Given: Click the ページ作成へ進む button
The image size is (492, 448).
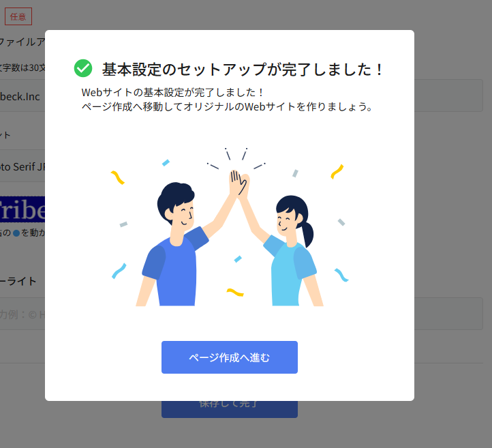Looking at the screenshot, I should 230,357.
